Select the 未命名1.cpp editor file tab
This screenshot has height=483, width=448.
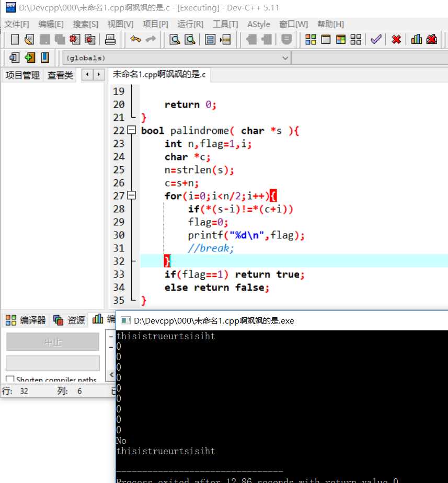point(159,74)
